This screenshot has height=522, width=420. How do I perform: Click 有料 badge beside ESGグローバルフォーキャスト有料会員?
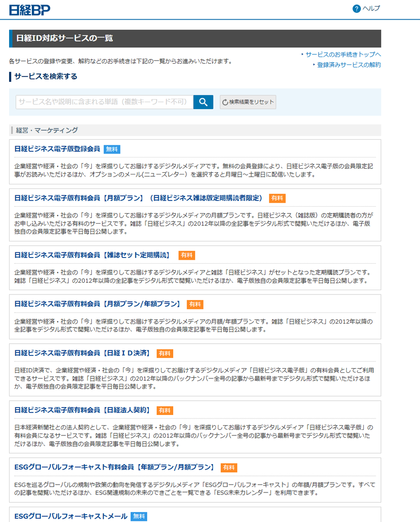pyautogui.click(x=229, y=468)
